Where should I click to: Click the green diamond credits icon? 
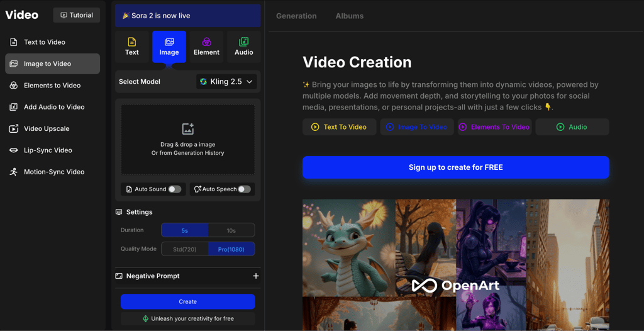tap(145, 318)
